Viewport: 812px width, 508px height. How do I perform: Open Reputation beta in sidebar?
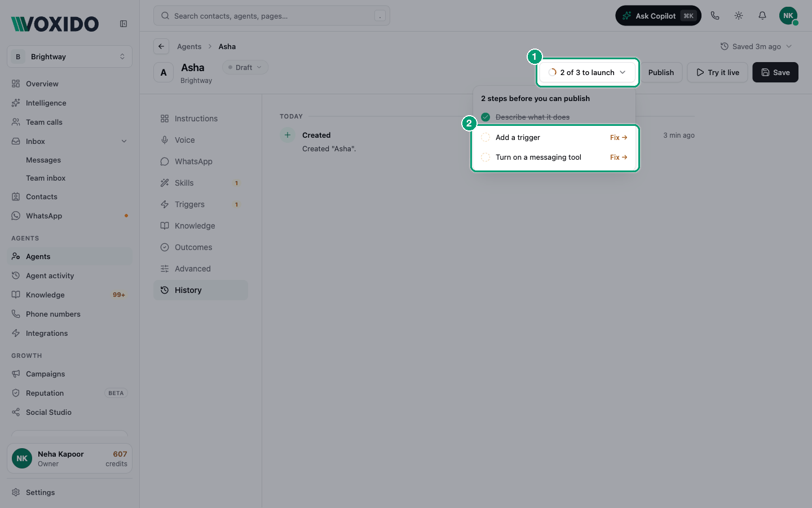[x=69, y=393]
